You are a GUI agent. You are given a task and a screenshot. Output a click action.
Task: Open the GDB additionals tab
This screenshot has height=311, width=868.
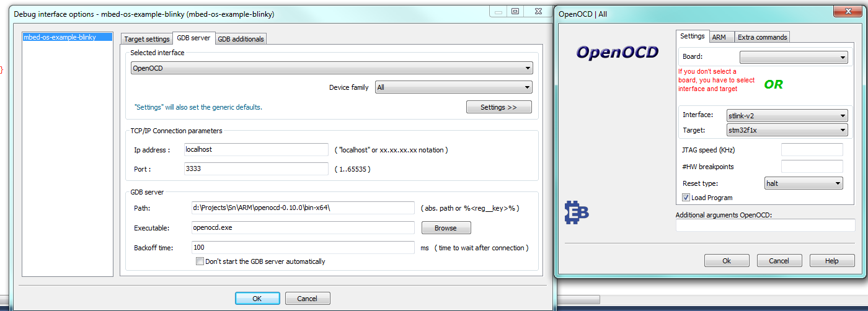pos(241,39)
